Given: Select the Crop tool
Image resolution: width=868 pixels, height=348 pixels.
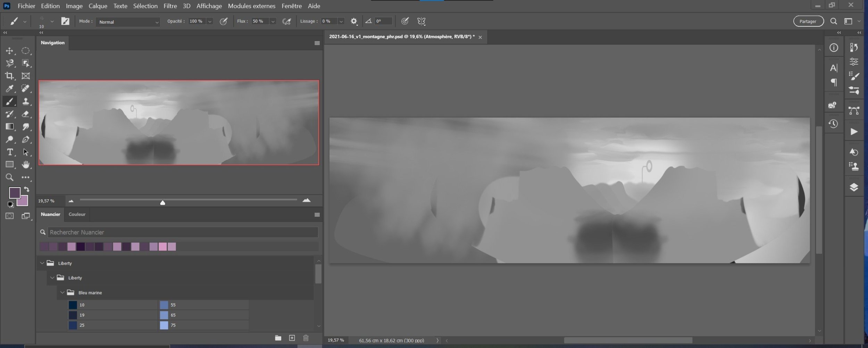Looking at the screenshot, I should (x=9, y=76).
